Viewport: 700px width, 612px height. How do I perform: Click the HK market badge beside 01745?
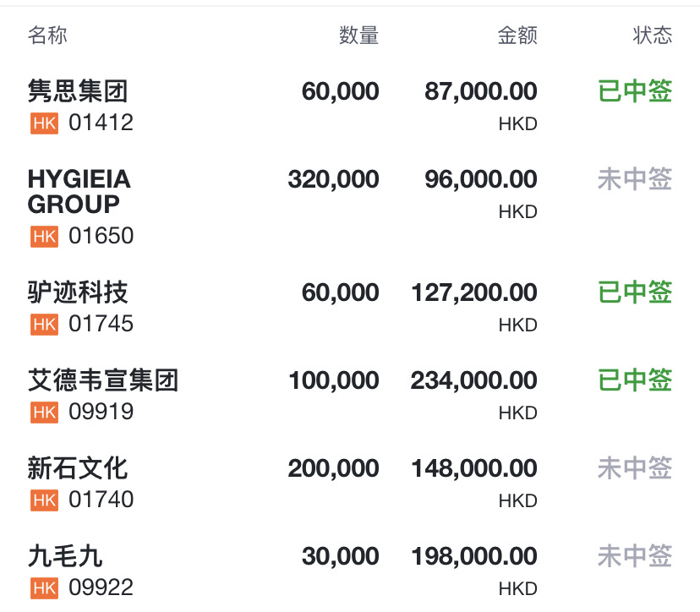pos(44,324)
